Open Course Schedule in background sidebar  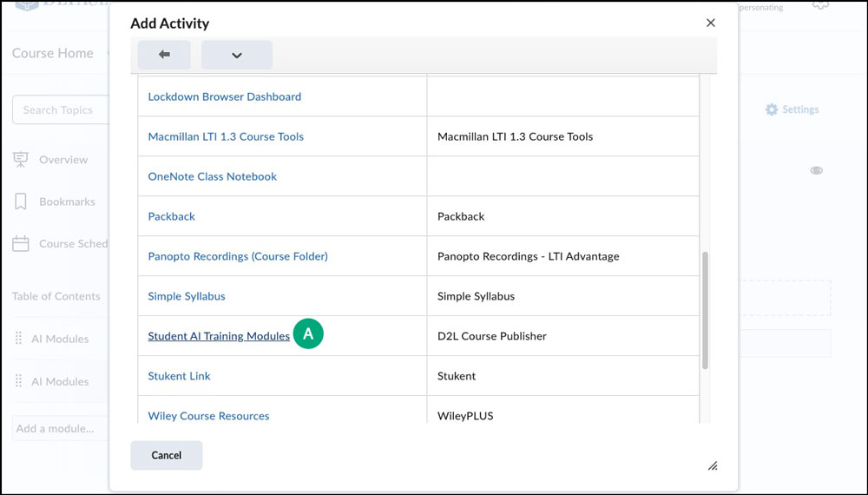click(74, 244)
